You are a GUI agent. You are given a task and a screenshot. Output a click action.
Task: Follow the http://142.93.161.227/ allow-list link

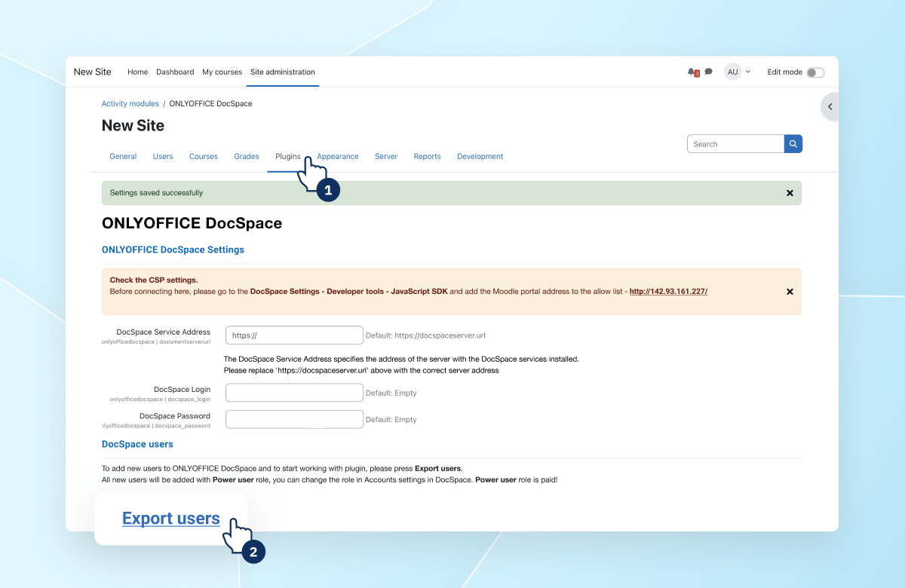click(668, 291)
